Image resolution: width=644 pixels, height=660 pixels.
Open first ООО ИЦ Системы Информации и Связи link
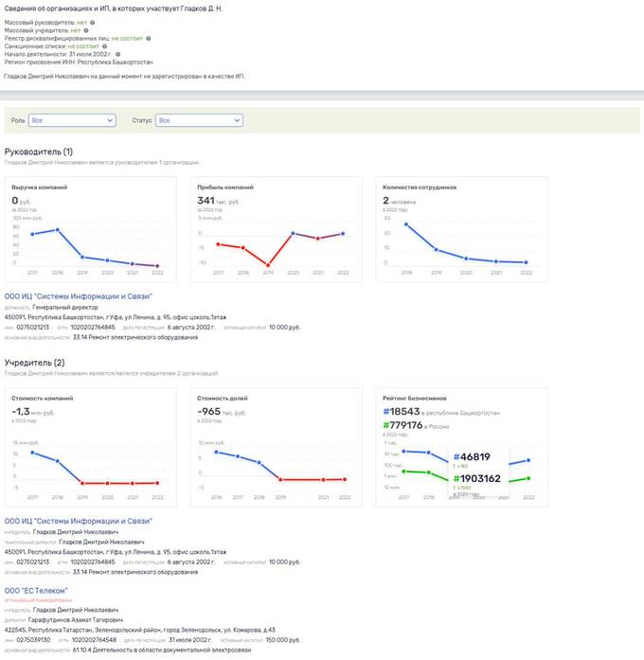[x=79, y=296]
